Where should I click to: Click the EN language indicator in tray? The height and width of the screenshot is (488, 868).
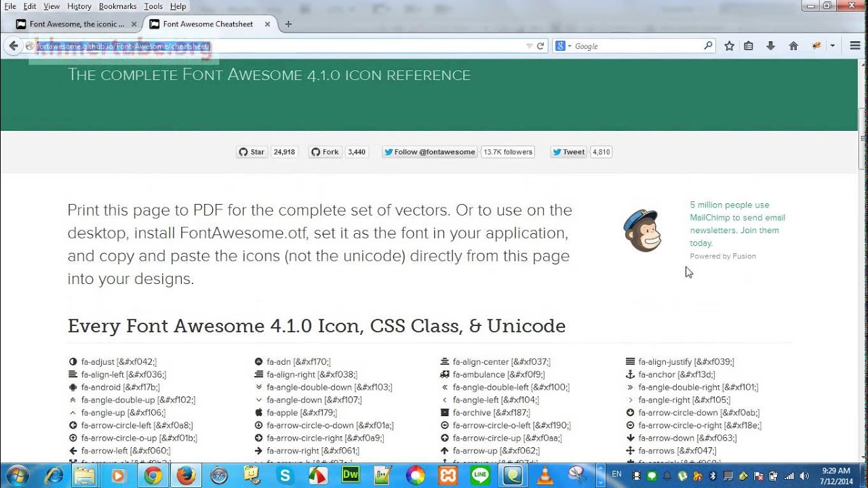tap(616, 474)
